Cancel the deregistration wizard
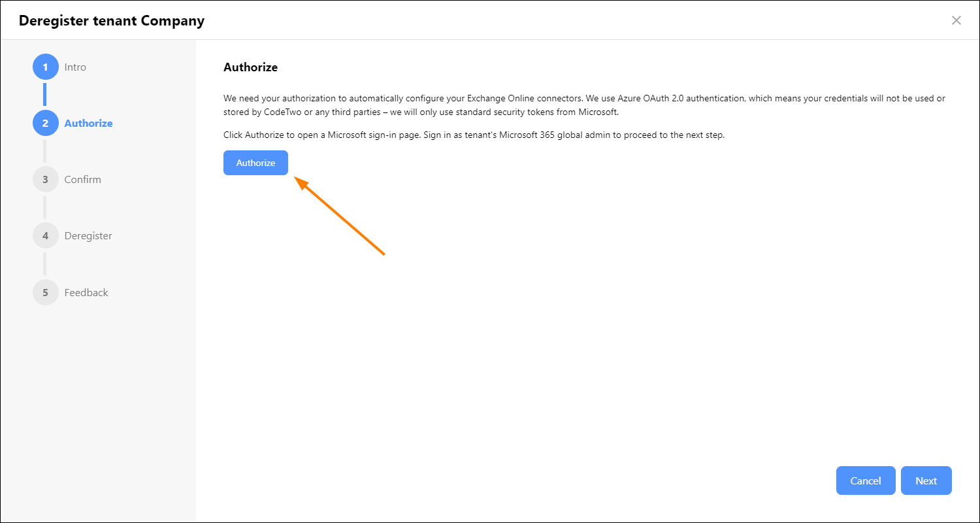This screenshot has height=523, width=980. 866,481
